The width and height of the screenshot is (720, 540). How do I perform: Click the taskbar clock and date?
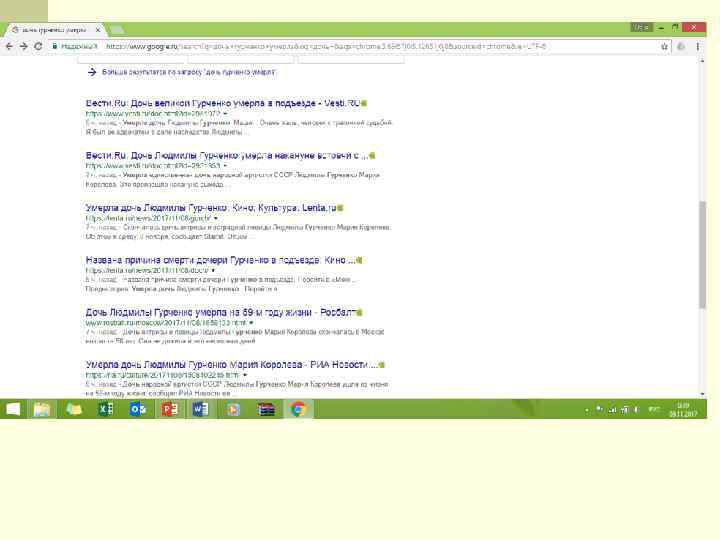pyautogui.click(x=683, y=410)
